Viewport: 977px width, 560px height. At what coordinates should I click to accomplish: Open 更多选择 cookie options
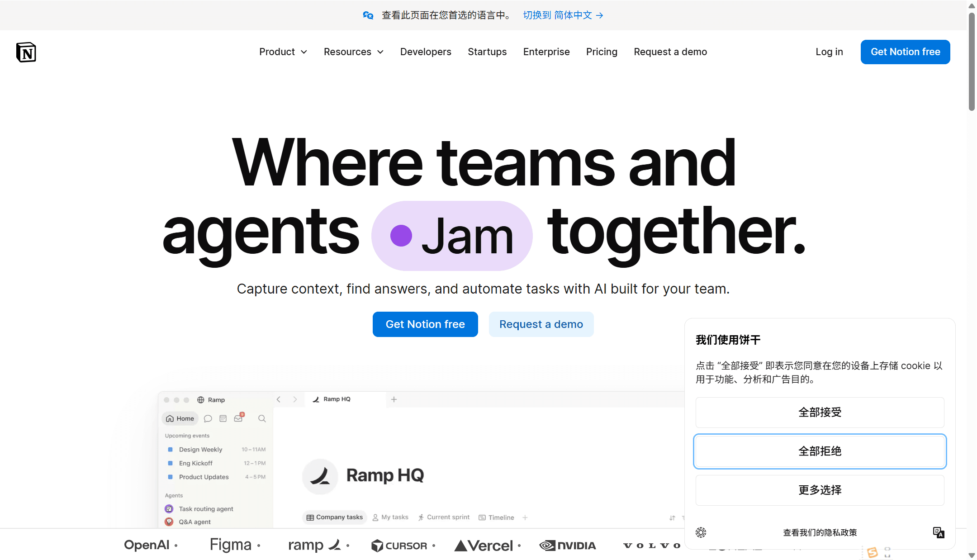(820, 490)
